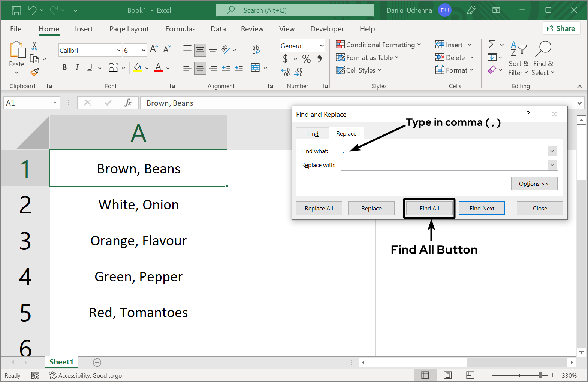Image resolution: width=588 pixels, height=382 pixels.
Task: Click the Format Painter brush icon
Action: click(x=34, y=72)
